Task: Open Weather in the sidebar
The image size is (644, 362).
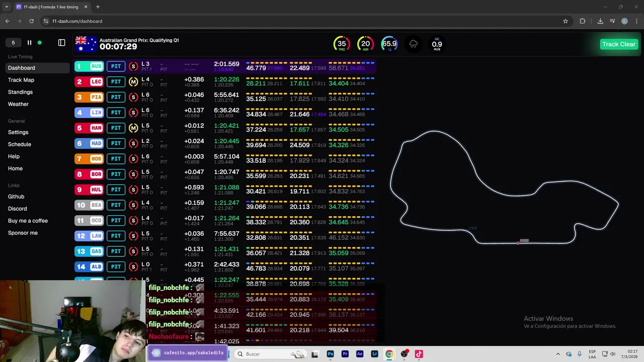Action: tap(18, 104)
